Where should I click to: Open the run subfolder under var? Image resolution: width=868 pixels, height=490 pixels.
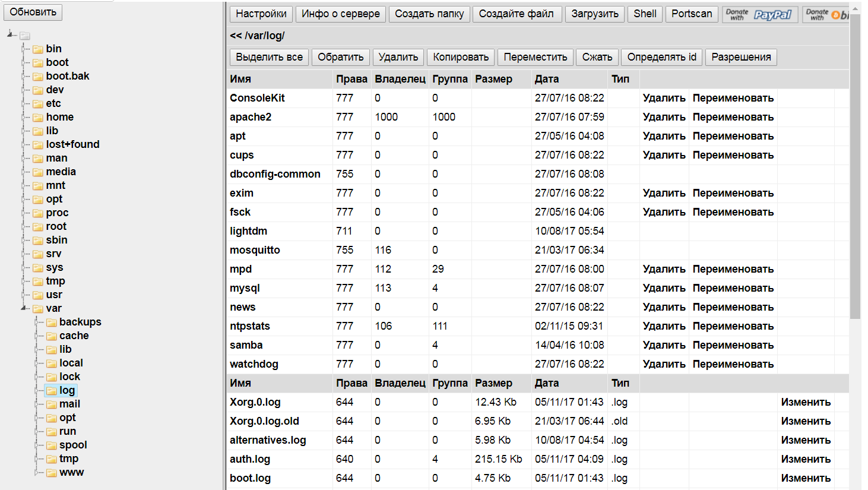tap(68, 431)
